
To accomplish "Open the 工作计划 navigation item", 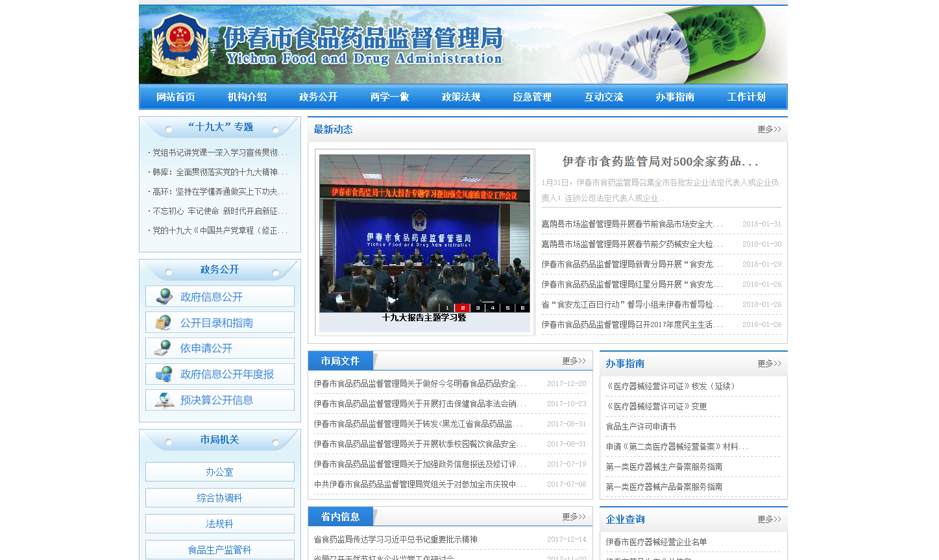I will [747, 97].
